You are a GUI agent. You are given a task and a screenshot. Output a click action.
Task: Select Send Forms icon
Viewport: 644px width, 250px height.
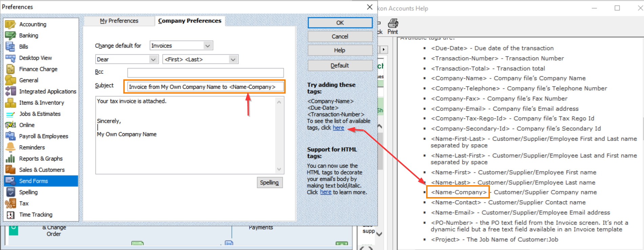tap(11, 181)
